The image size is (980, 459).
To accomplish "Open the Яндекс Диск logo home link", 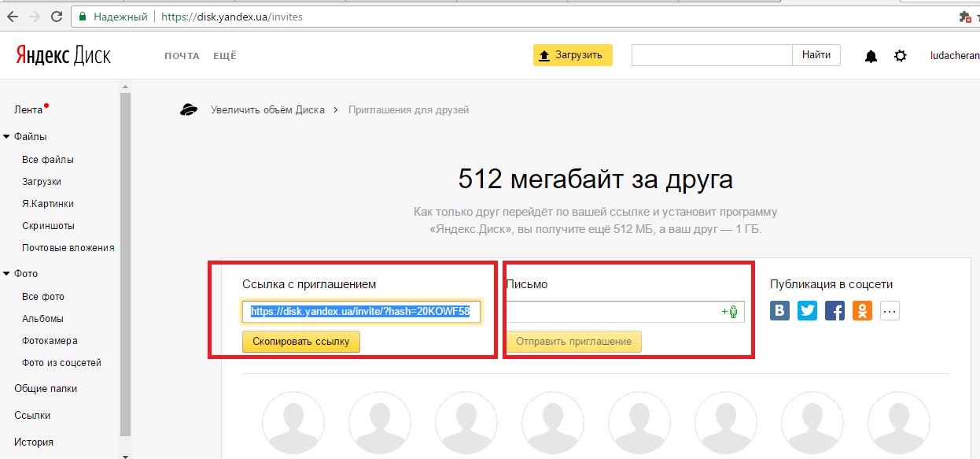I will click(x=63, y=55).
